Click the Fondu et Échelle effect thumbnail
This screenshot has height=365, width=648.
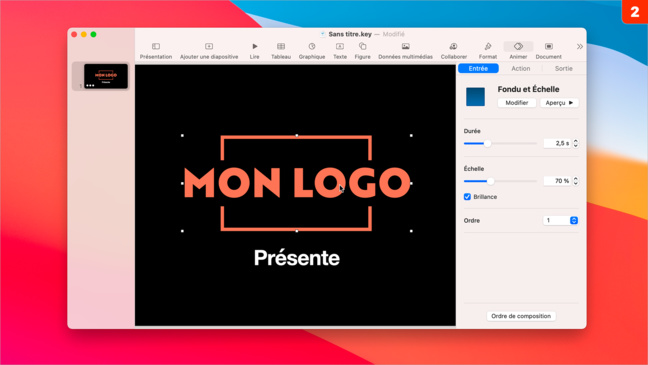point(475,97)
